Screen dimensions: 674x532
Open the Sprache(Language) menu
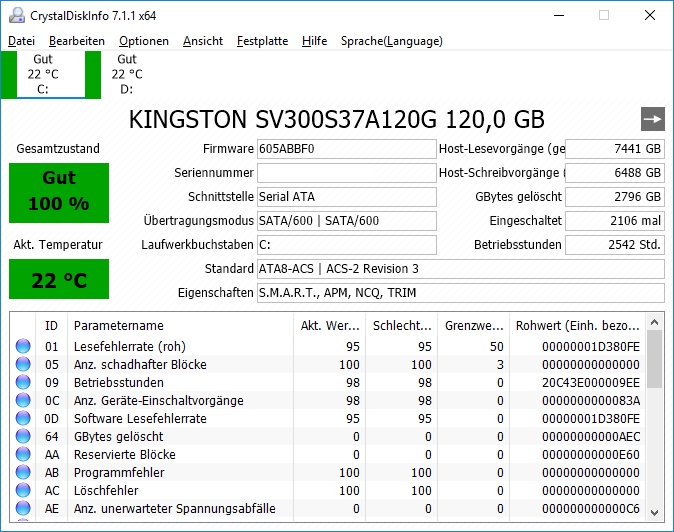(392, 41)
